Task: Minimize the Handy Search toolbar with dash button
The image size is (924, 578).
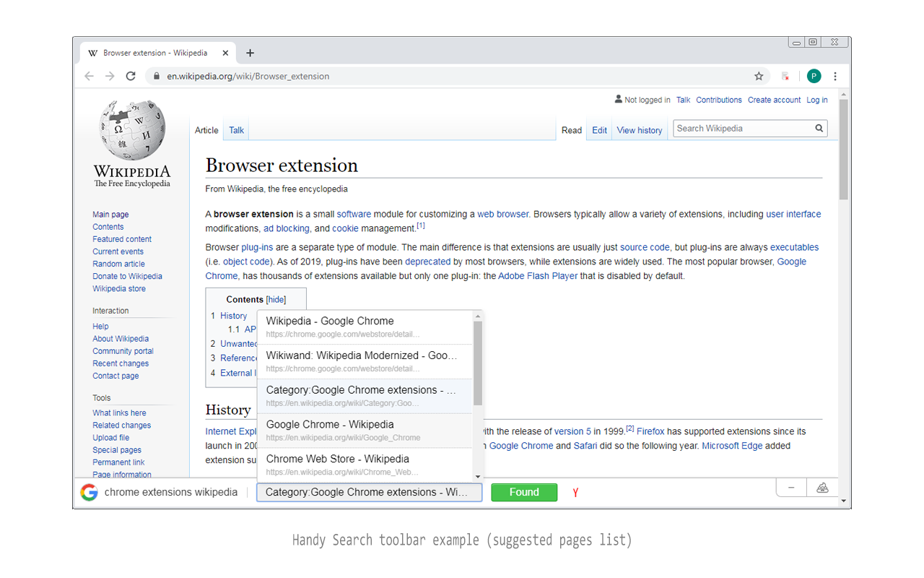Action: click(791, 488)
